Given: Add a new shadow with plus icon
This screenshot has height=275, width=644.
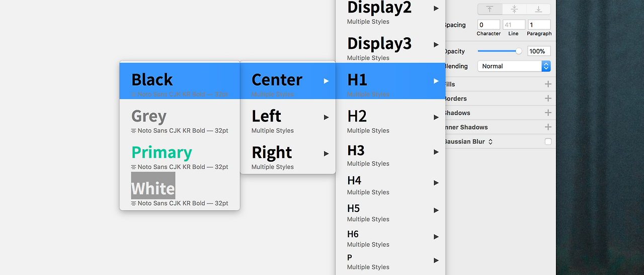Looking at the screenshot, I should (548, 112).
